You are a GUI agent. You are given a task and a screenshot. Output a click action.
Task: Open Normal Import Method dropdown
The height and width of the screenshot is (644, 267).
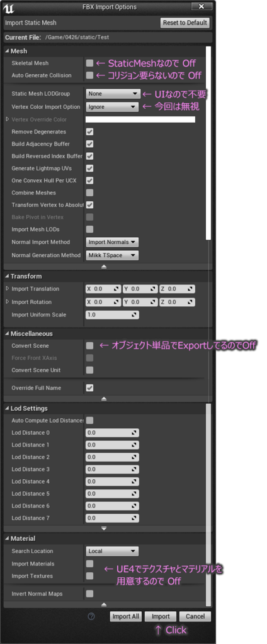coord(112,242)
